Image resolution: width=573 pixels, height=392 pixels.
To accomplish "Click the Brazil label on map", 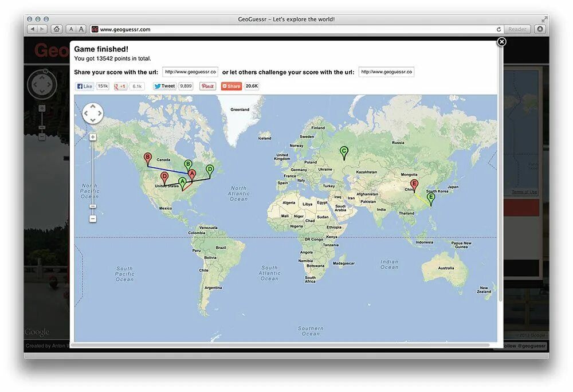I will [x=221, y=248].
